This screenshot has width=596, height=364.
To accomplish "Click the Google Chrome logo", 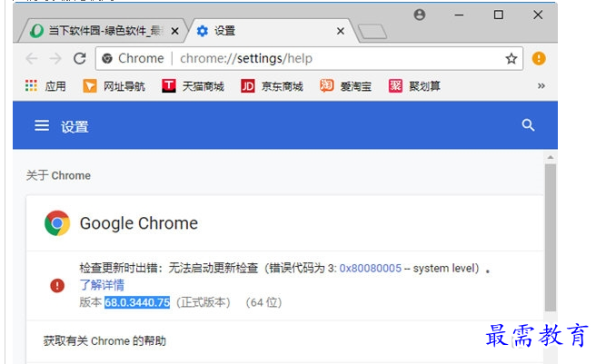I will 57,223.
